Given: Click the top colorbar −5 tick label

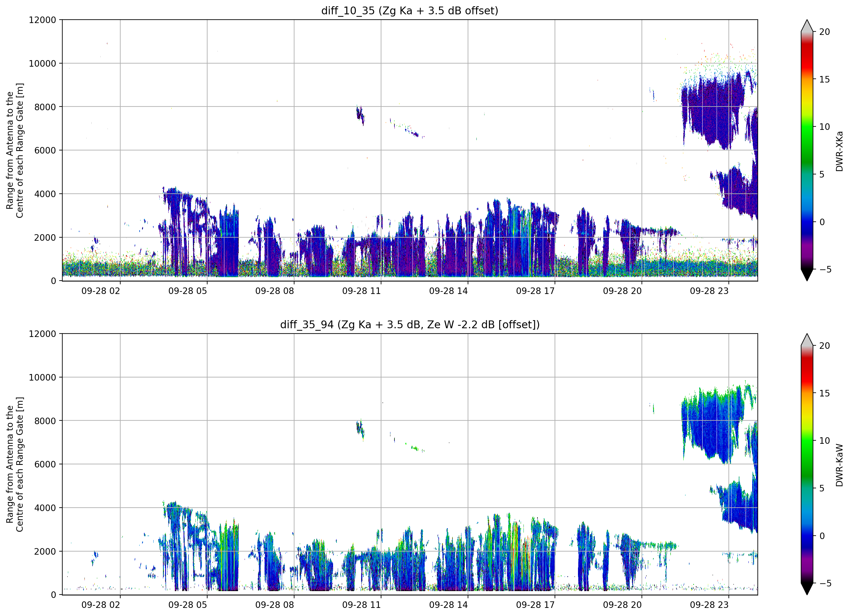Looking at the screenshot, I should tap(825, 269).
